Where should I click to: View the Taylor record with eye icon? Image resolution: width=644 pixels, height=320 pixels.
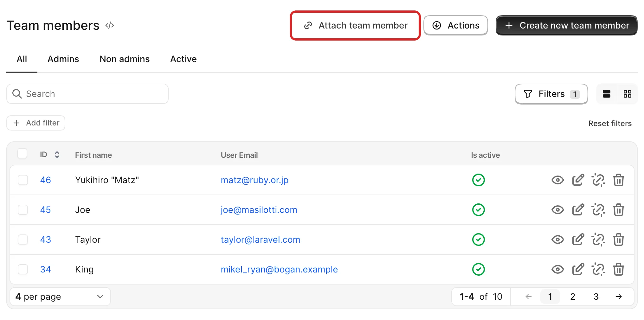pyautogui.click(x=557, y=240)
